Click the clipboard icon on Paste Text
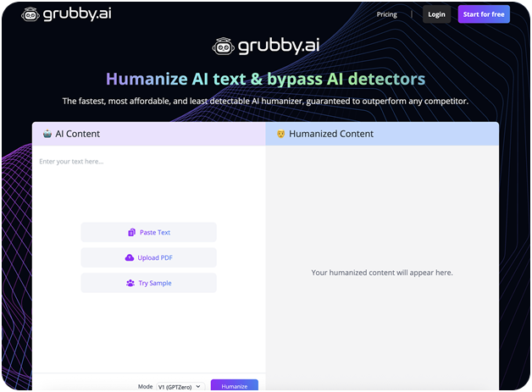 click(x=131, y=233)
